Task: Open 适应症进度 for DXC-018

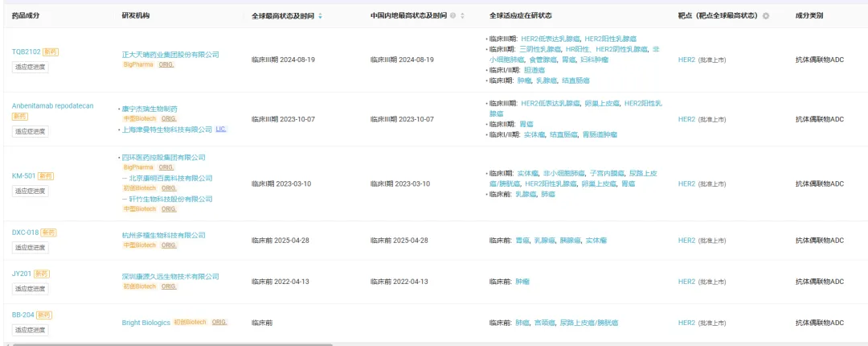Action: coord(31,247)
